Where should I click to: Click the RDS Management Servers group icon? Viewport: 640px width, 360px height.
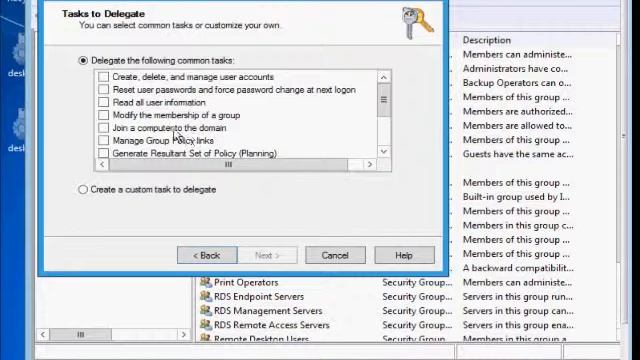tap(206, 310)
